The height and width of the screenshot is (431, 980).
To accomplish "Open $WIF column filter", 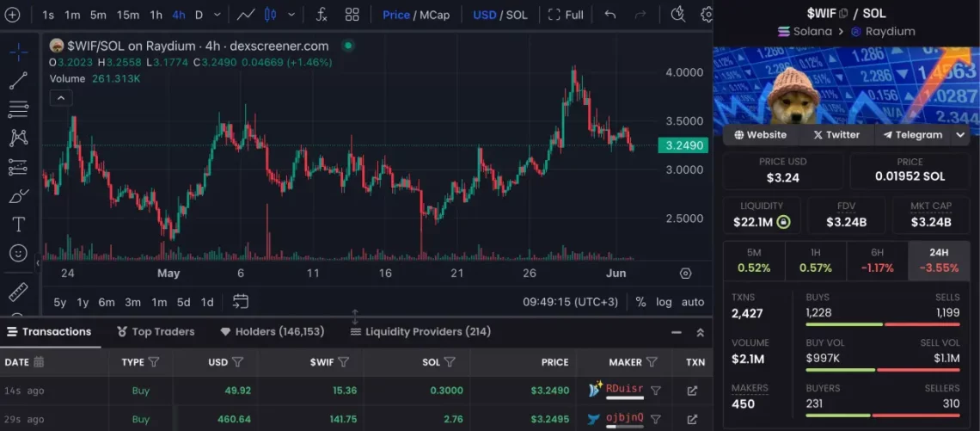I will (x=343, y=361).
